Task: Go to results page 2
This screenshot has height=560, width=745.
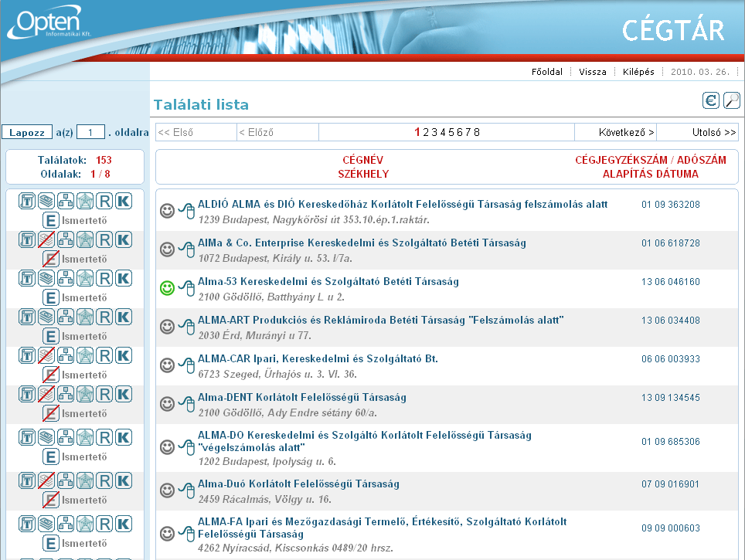Action: click(426, 133)
